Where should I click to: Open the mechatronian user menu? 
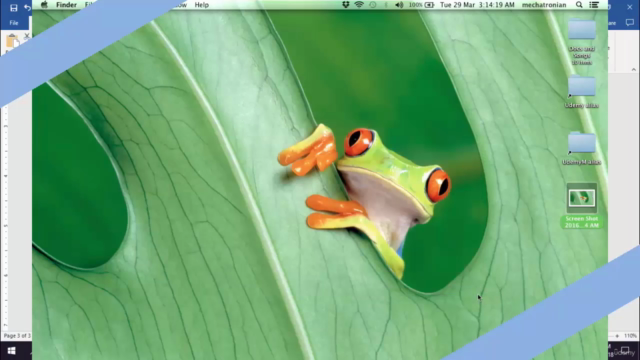[544, 5]
